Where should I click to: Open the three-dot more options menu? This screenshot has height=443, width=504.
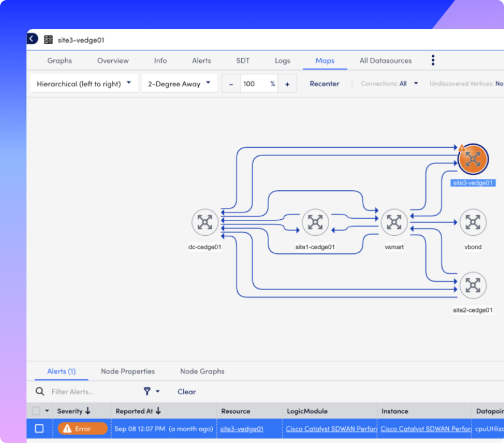coord(433,60)
